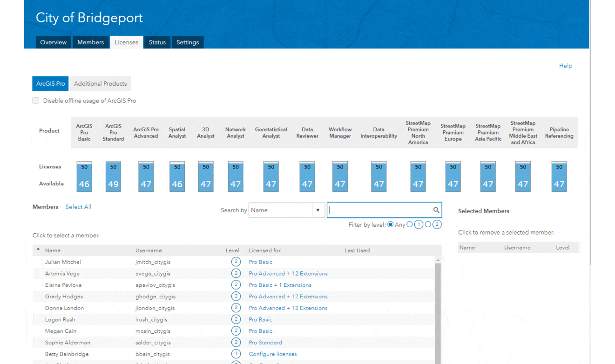The height and width of the screenshot is (364, 615).
Task: Click Select All members link
Action: coord(78,207)
